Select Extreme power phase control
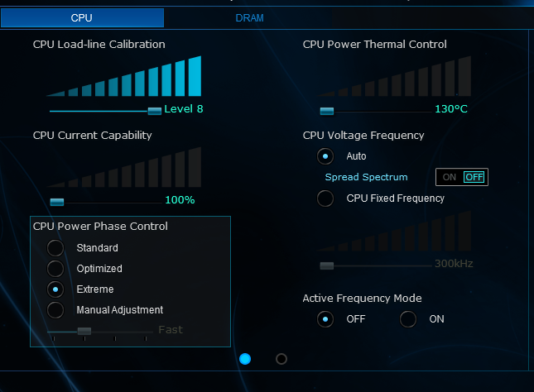 point(55,289)
